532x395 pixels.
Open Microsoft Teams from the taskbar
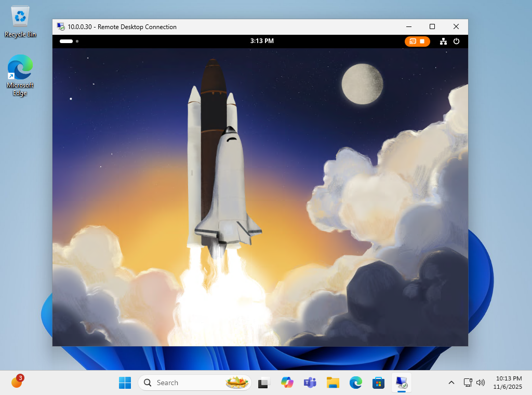(x=310, y=383)
